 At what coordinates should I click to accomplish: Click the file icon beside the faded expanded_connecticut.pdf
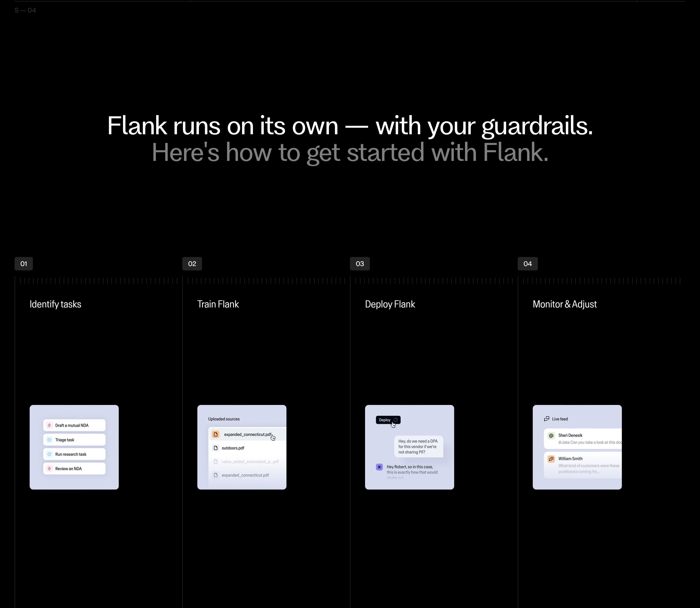pos(216,475)
